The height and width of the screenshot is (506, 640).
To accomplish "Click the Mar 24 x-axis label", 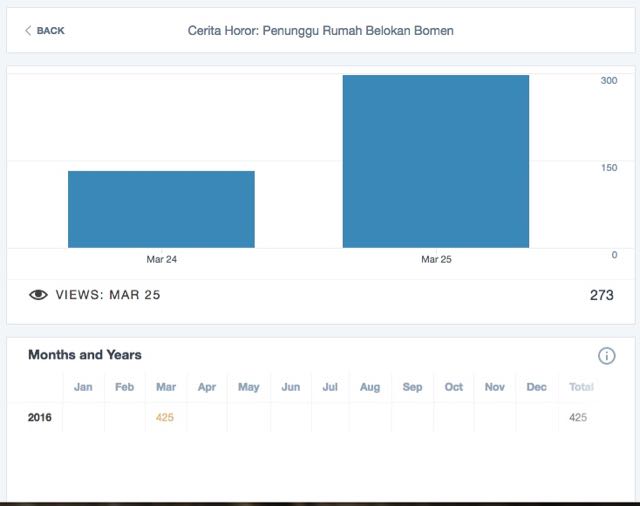I will click(161, 259).
